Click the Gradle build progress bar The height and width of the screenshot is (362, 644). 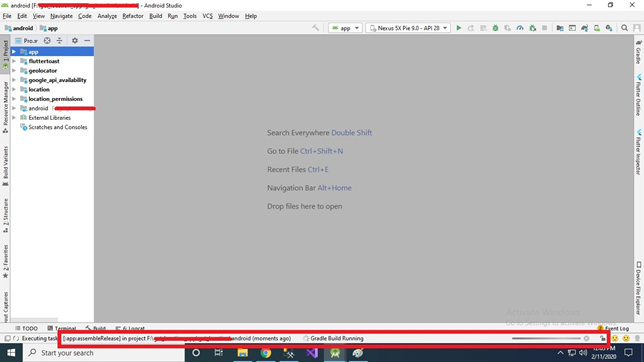[546, 338]
